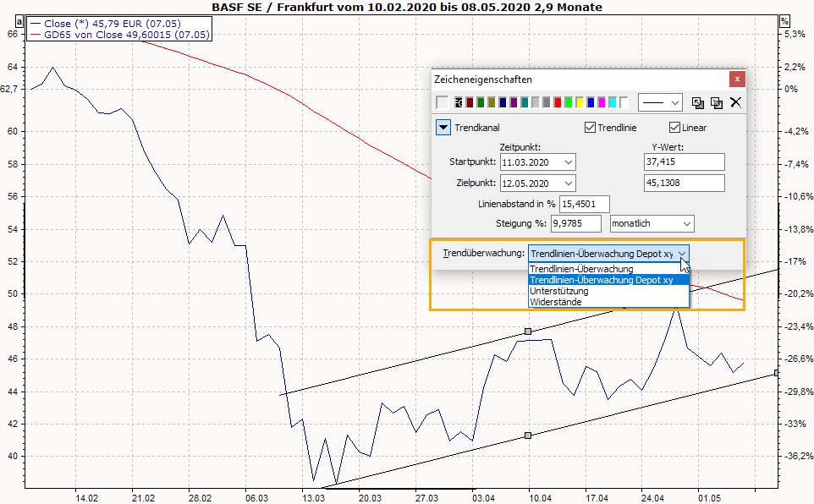Select 'Trendlinien-Überwachung' list entry
This screenshot has width=814, height=504.
click(x=580, y=269)
